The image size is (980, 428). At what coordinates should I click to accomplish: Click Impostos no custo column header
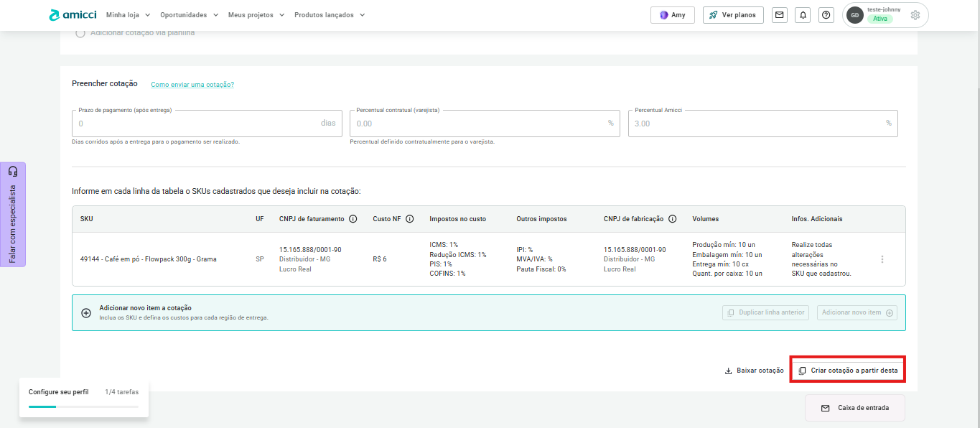(457, 219)
